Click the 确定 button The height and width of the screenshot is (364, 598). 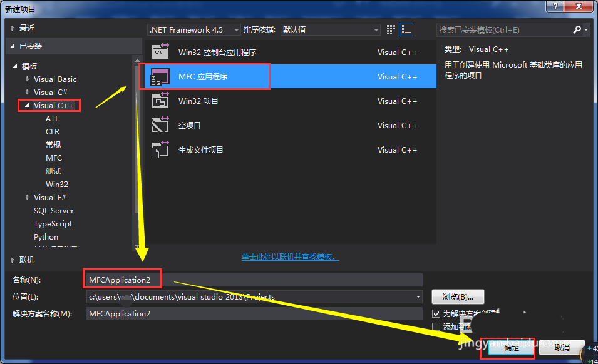tap(511, 348)
